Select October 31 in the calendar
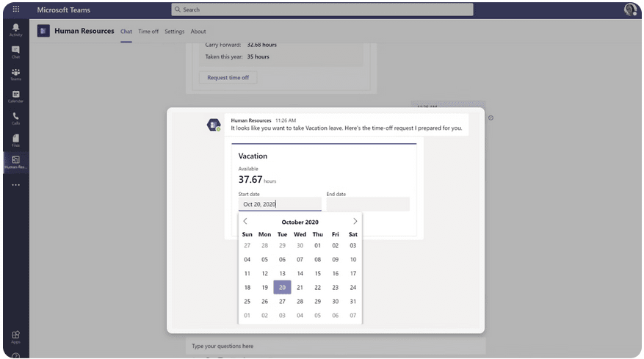644x359 pixels. coord(352,302)
